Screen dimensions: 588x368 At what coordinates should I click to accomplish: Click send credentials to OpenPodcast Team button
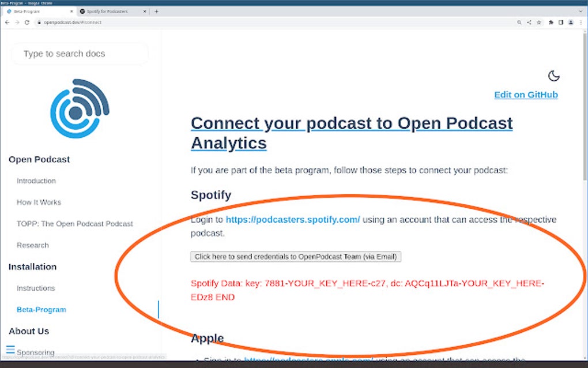(x=296, y=257)
